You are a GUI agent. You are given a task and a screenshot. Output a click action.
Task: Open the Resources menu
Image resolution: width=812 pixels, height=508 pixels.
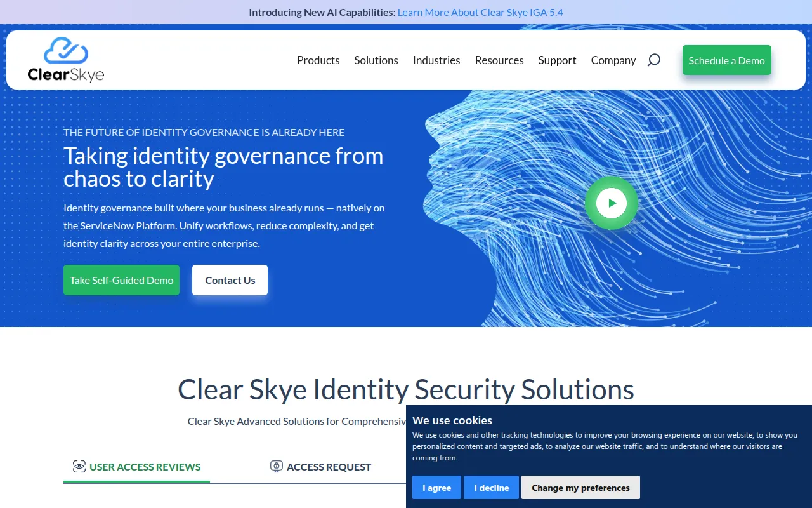coord(499,60)
